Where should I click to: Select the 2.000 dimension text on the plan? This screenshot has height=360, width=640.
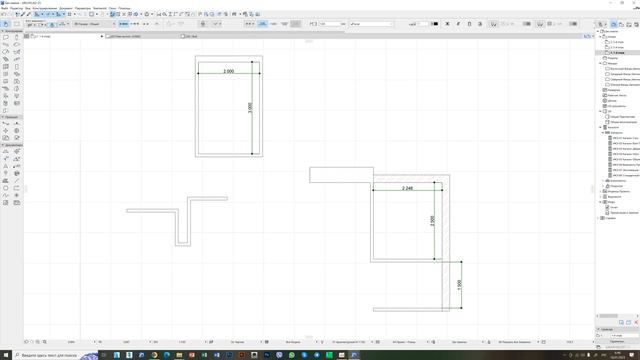click(x=229, y=71)
